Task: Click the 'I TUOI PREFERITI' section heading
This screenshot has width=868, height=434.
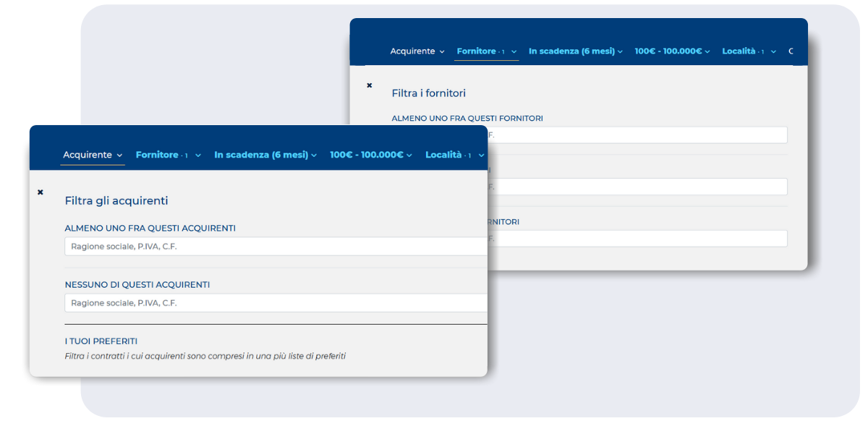Action: tap(101, 341)
